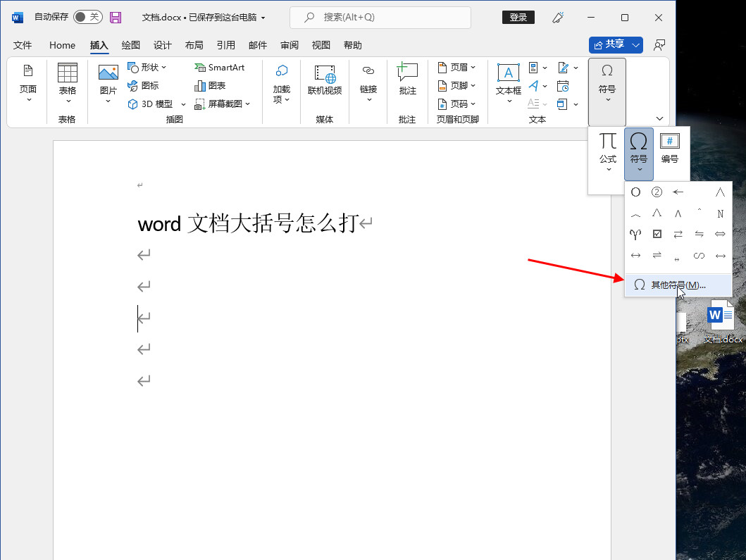Switch to the 帮助 (Help) tab
Screen dimensions: 746x560
click(352, 45)
